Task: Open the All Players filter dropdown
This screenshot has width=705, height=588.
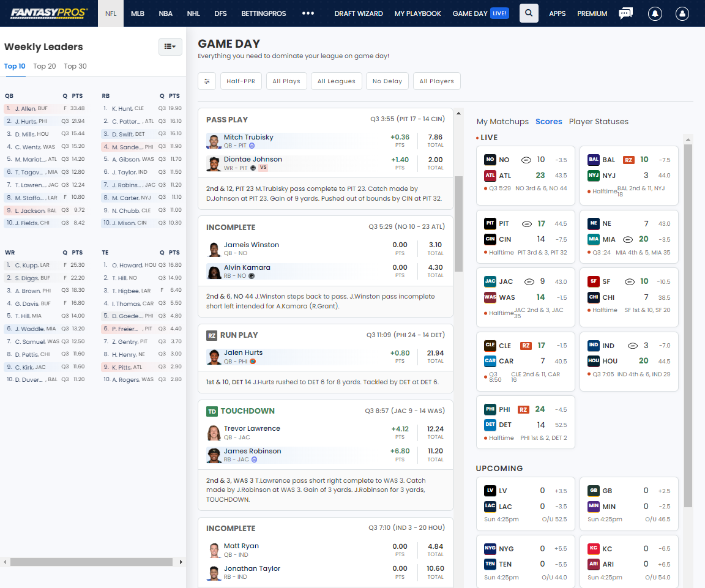Action: tap(436, 81)
